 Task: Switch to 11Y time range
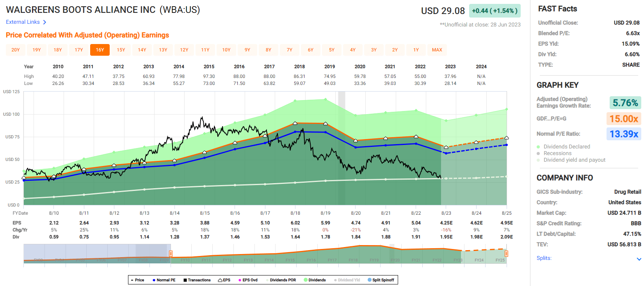[205, 50]
